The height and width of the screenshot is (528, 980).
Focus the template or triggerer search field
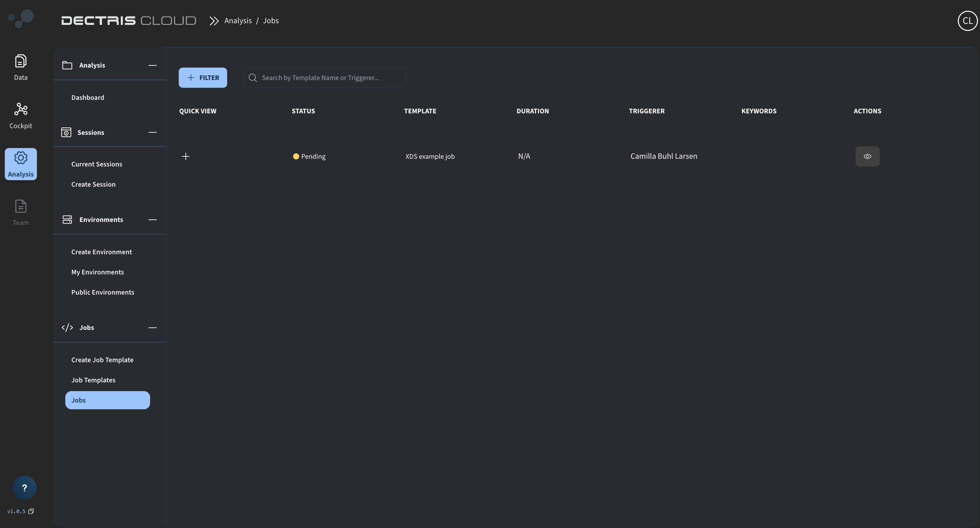[x=324, y=78]
